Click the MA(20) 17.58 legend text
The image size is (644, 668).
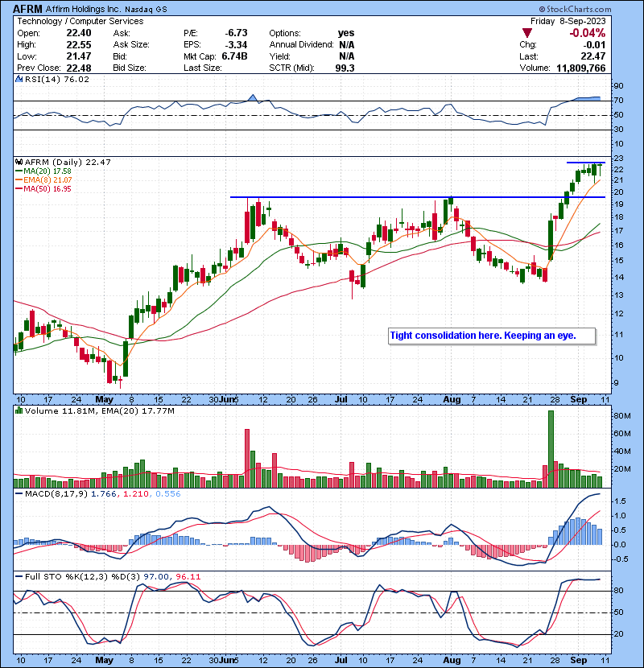(x=47, y=171)
